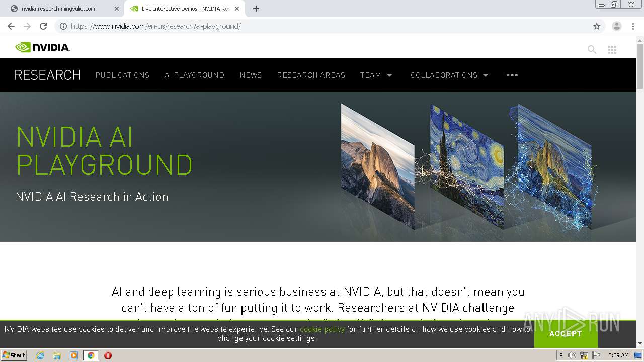Accept cookies with the ACCEPT button

[x=566, y=334]
